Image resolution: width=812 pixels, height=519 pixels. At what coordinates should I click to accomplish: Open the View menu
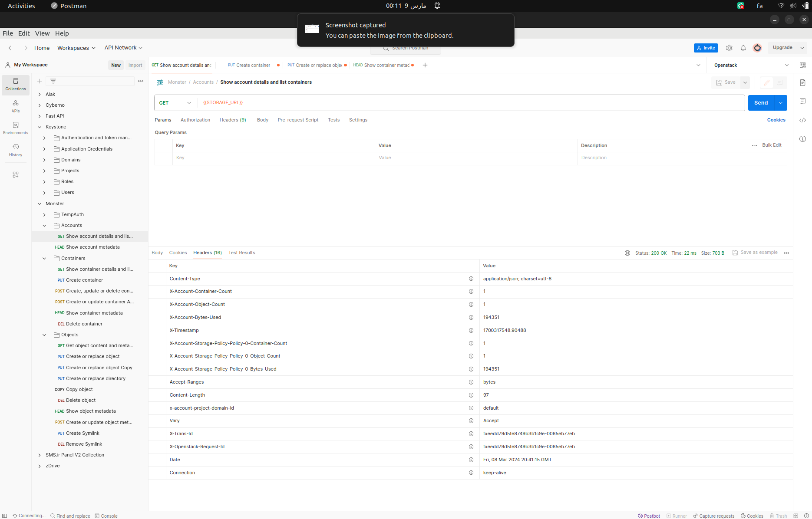[42, 33]
